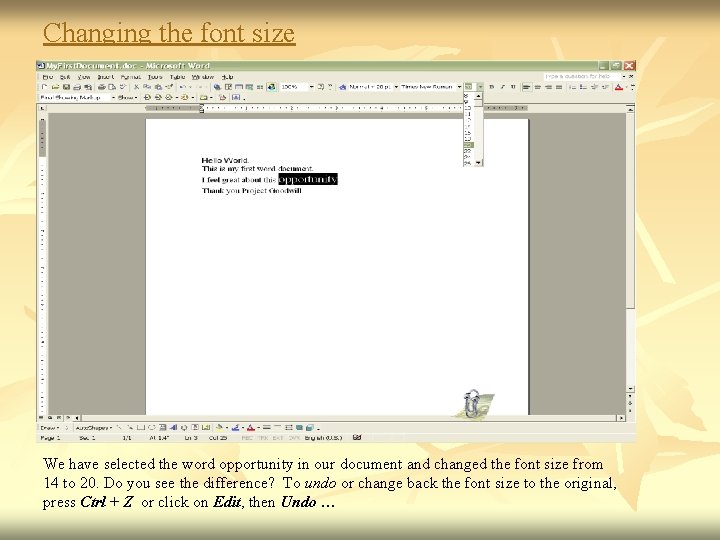Click the vertical scrollbar down arrow

click(630, 389)
